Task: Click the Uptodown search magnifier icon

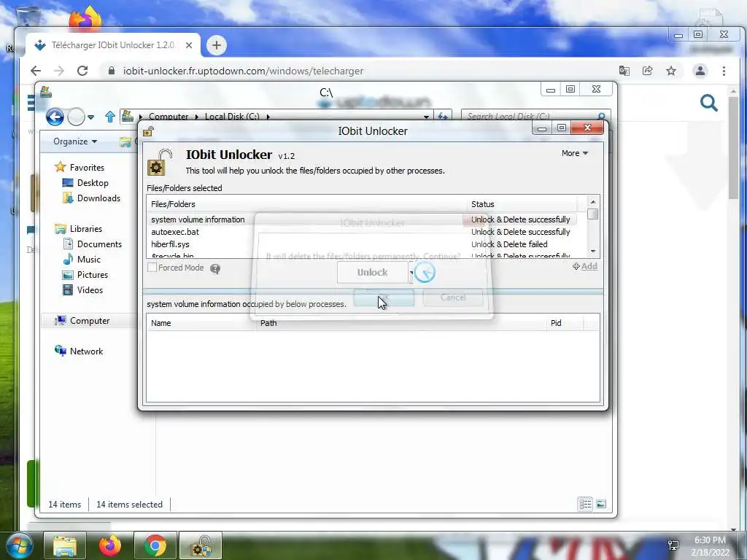Action: (709, 102)
